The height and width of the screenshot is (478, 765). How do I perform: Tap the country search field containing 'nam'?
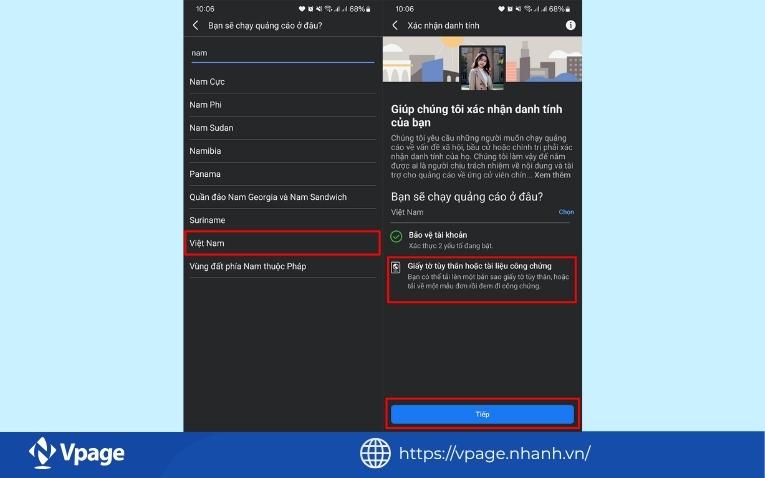tap(282, 53)
